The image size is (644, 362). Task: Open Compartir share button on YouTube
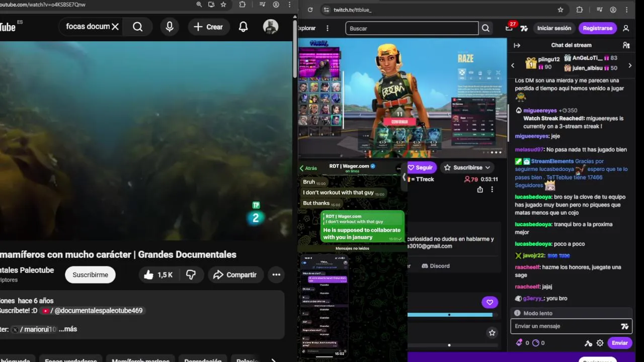pyautogui.click(x=234, y=275)
